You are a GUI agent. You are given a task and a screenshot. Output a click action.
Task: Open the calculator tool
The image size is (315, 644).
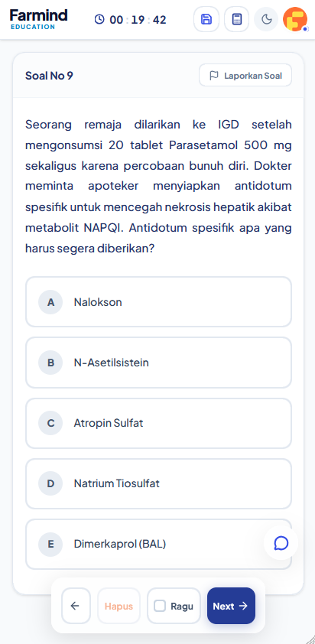[236, 19]
